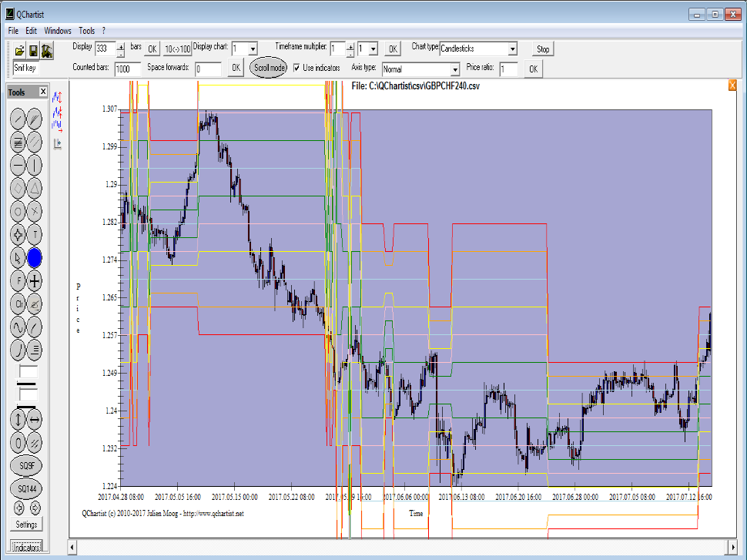Image resolution: width=747 pixels, height=560 pixels.
Task: Toggle the Use indicators checkbox
Action: [x=297, y=68]
